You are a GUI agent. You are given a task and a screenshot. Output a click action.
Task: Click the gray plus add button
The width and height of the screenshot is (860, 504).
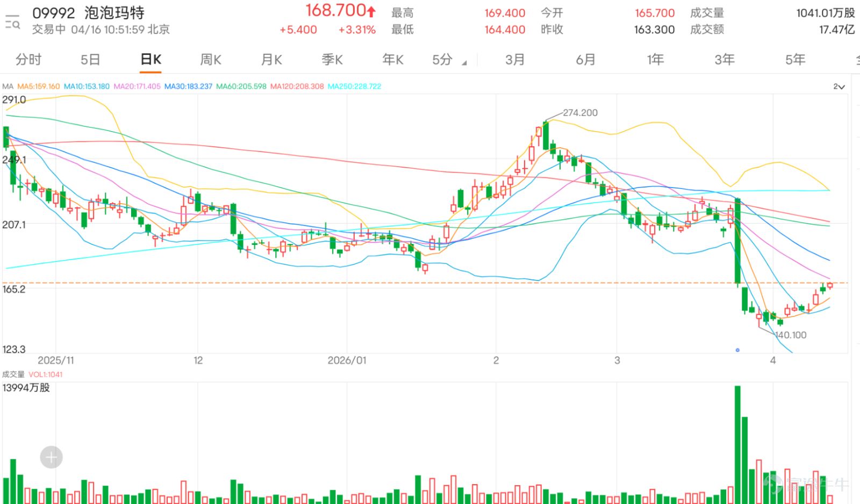pyautogui.click(x=51, y=457)
